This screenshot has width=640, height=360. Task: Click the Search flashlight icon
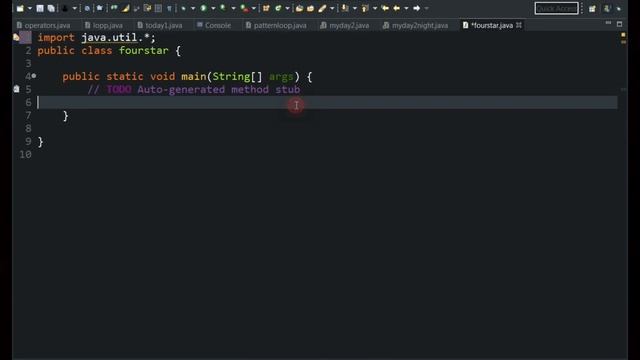point(322,8)
